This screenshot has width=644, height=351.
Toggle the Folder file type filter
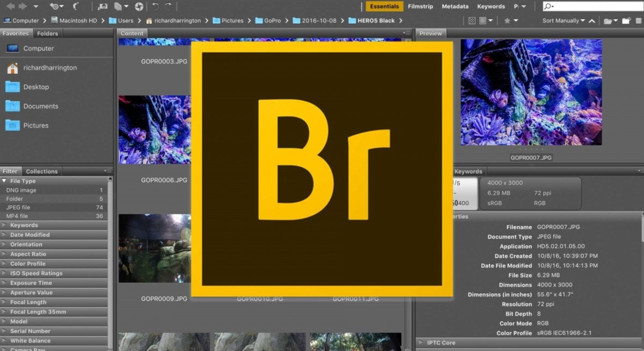pyautogui.click(x=54, y=199)
